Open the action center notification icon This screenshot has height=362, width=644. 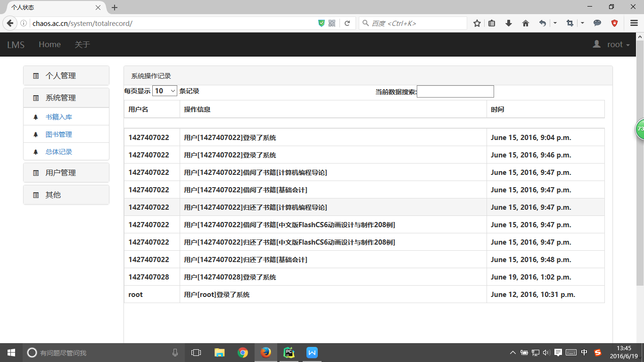tap(558, 353)
